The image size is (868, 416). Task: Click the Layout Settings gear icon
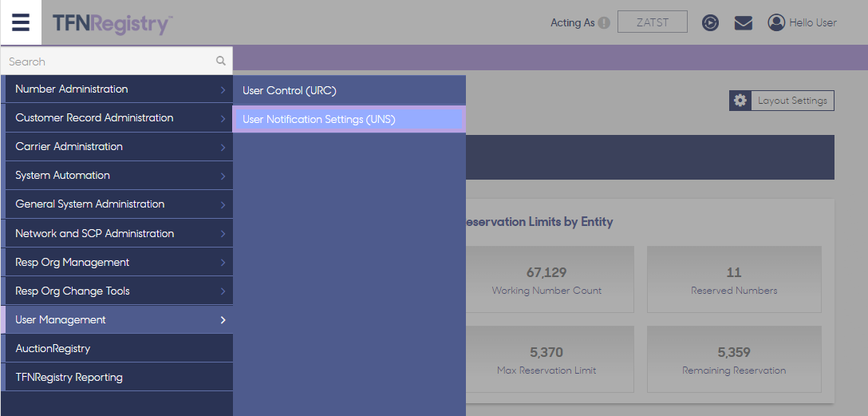[740, 101]
